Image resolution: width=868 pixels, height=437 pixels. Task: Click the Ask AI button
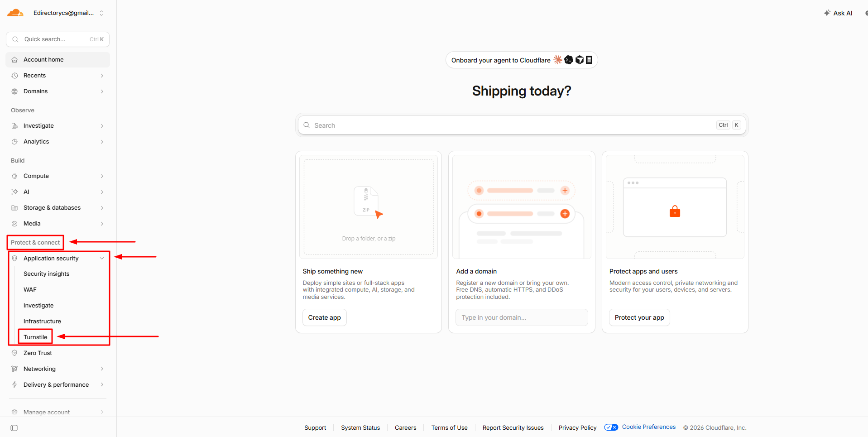click(838, 13)
